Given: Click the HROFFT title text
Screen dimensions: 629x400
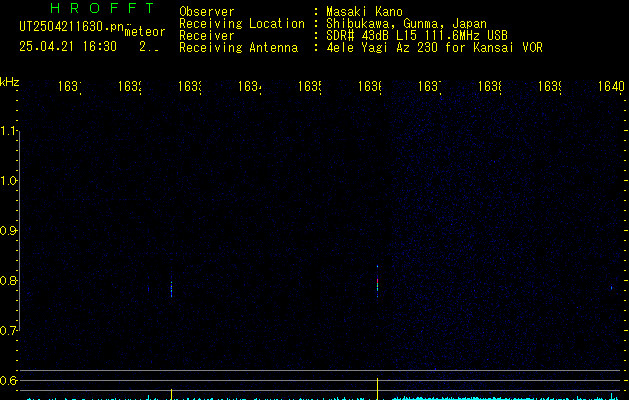Looking at the screenshot, I should (x=102, y=8).
